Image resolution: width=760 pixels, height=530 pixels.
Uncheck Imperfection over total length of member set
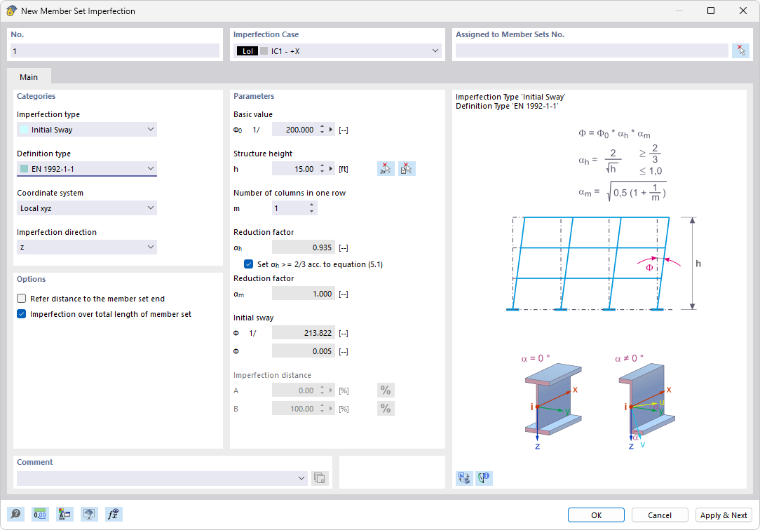click(21, 314)
